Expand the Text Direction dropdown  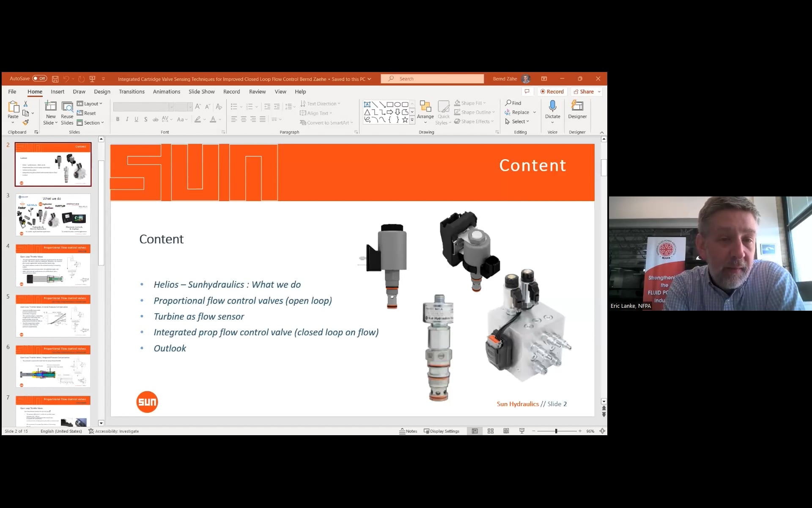click(x=320, y=104)
